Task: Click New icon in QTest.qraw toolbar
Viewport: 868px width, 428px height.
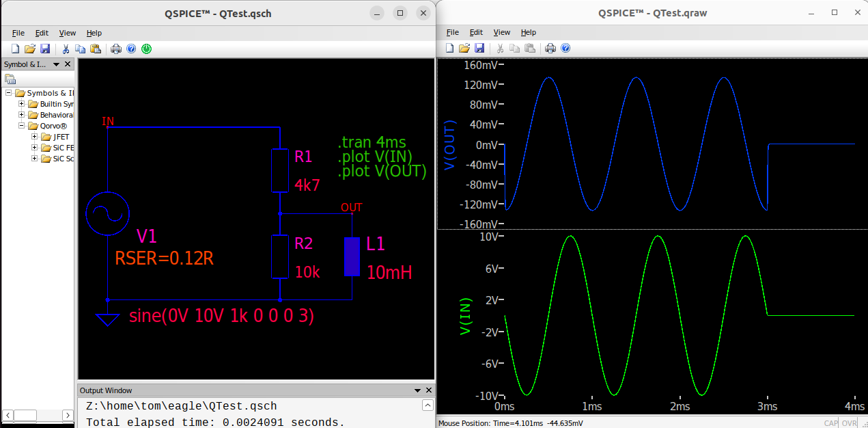Action: 449,49
